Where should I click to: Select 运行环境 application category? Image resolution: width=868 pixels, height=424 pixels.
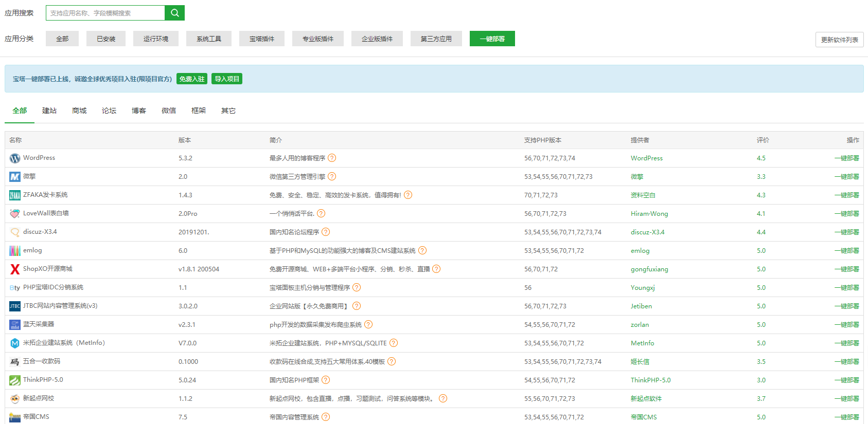click(x=156, y=39)
